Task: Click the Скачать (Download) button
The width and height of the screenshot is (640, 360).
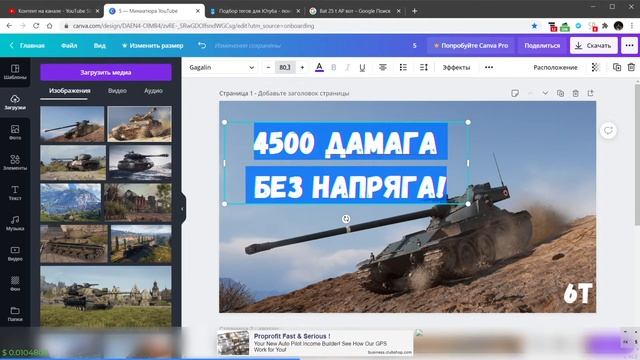Action: coord(593,45)
